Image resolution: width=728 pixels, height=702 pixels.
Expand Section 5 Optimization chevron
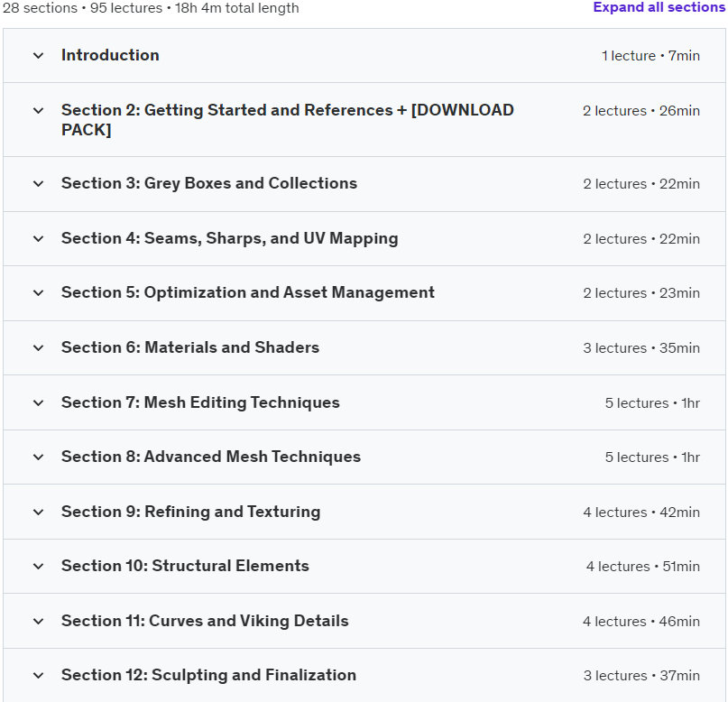click(39, 293)
